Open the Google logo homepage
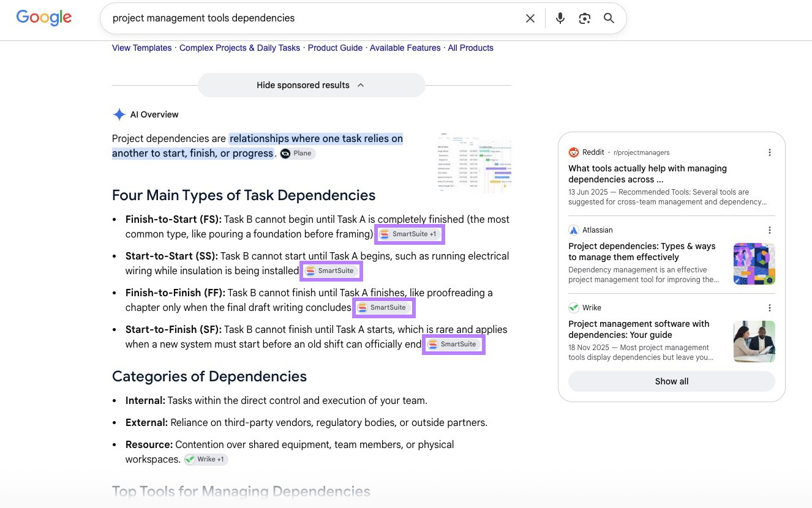Viewport: 812px width, 508px height. 44,18
